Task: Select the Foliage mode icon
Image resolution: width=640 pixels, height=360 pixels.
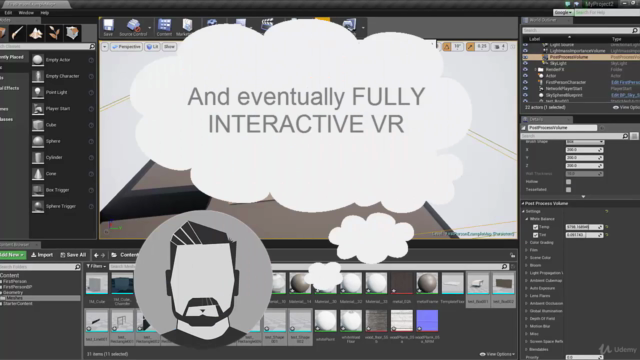Action: [54, 33]
